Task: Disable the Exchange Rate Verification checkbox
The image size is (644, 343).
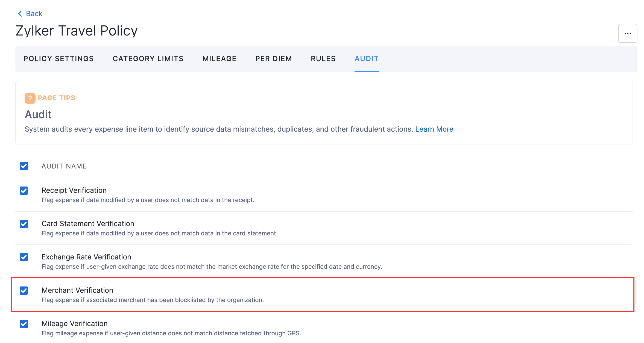Action: 24,257
